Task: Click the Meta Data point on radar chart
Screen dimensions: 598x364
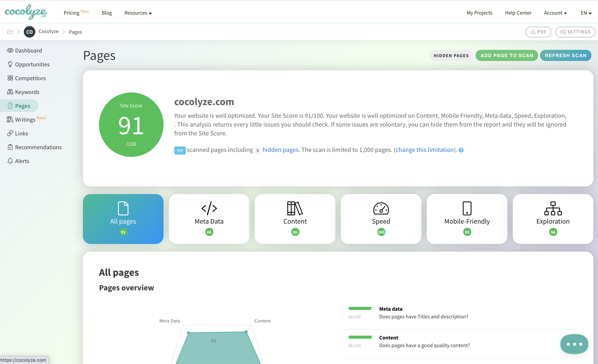Action: pyautogui.click(x=189, y=333)
